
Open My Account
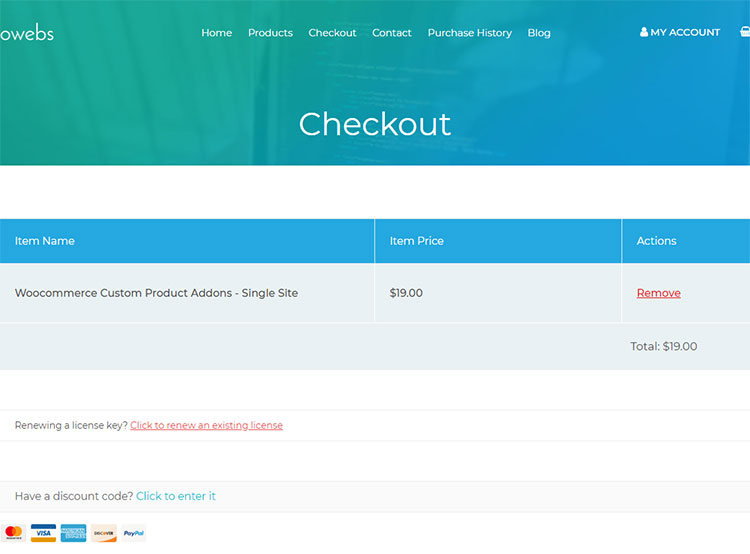click(x=680, y=32)
